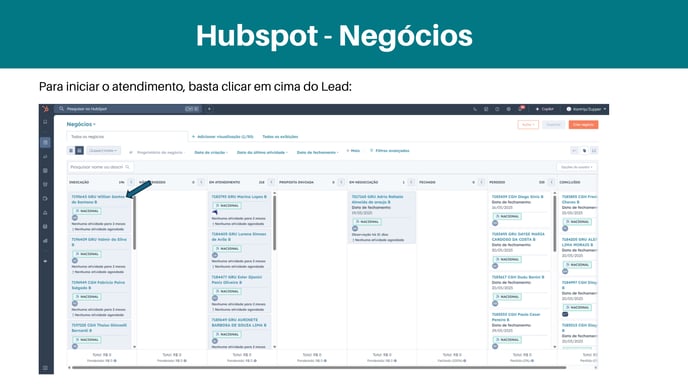Screen dimensions: 688x387
Task: Open the William Santos deal card in Indicação
Action: pos(99,199)
